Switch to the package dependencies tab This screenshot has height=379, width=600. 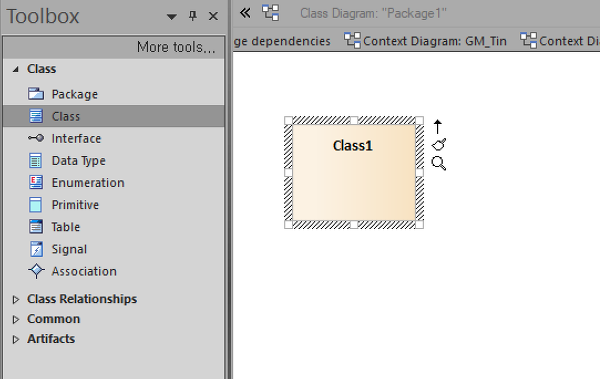coord(282,41)
